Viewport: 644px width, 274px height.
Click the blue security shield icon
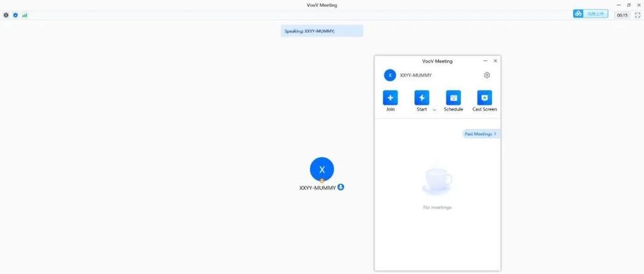pyautogui.click(x=15, y=15)
